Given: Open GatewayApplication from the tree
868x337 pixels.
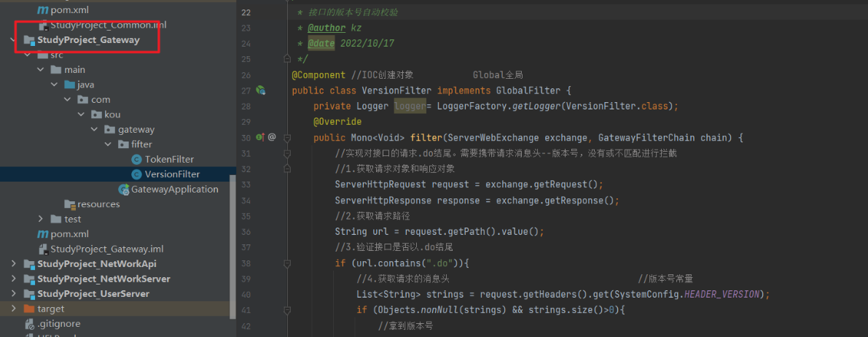Looking at the screenshot, I should 175,190.
